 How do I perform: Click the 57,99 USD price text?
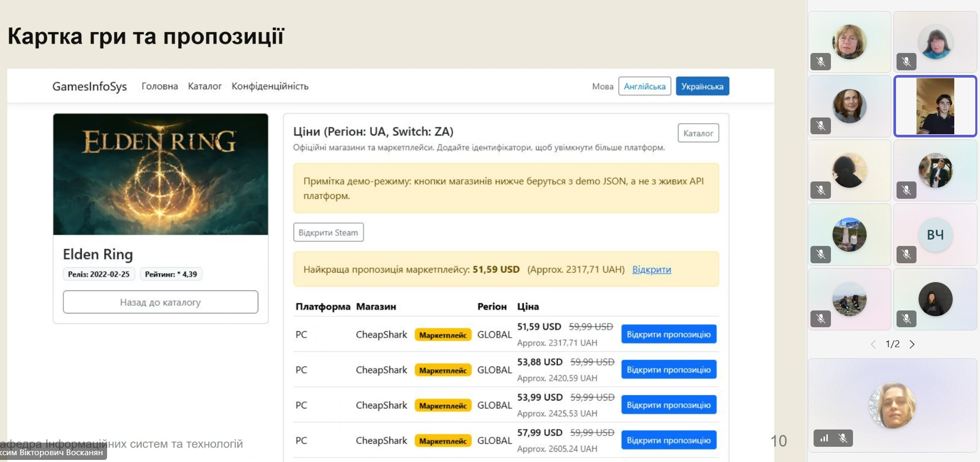click(x=540, y=433)
